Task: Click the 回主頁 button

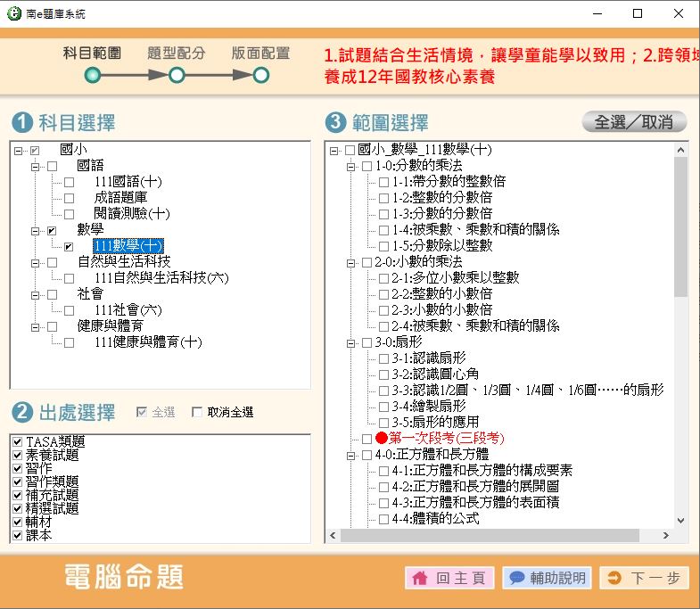Action: pyautogui.click(x=449, y=578)
